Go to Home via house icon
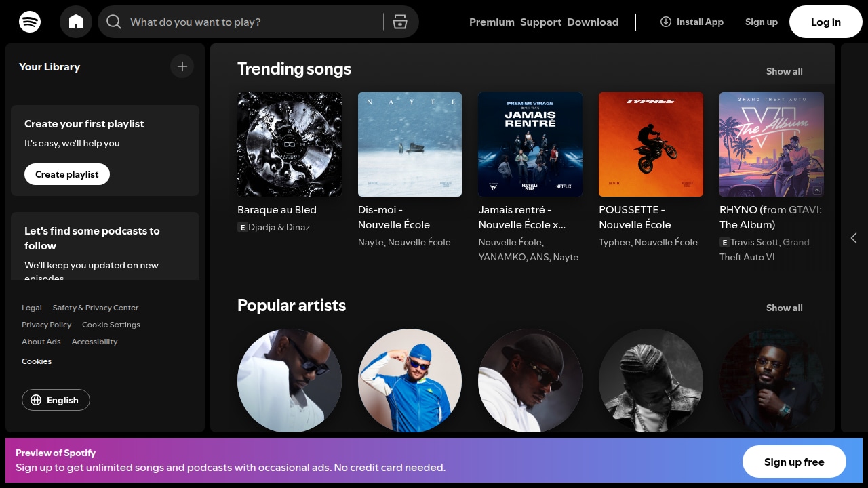The height and width of the screenshot is (488, 868). [76, 22]
